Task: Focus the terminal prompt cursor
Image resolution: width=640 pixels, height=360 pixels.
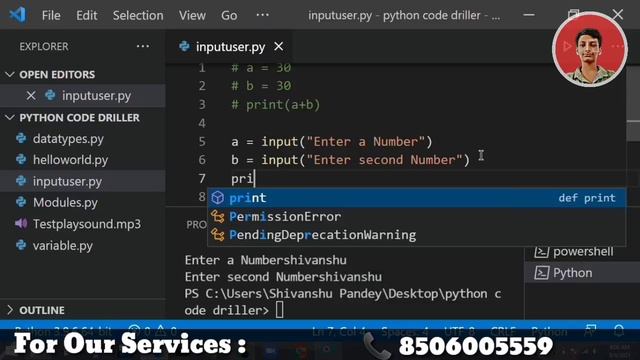Action: pyautogui.click(x=280, y=310)
